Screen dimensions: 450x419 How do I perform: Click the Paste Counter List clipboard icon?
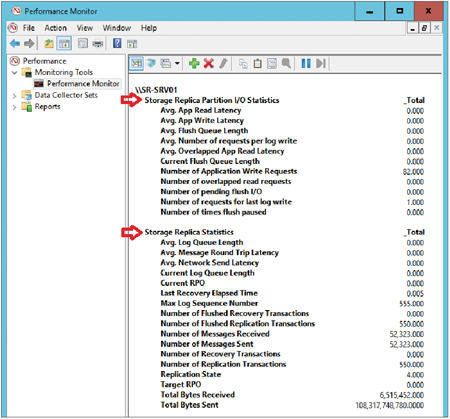pyautogui.click(x=258, y=63)
